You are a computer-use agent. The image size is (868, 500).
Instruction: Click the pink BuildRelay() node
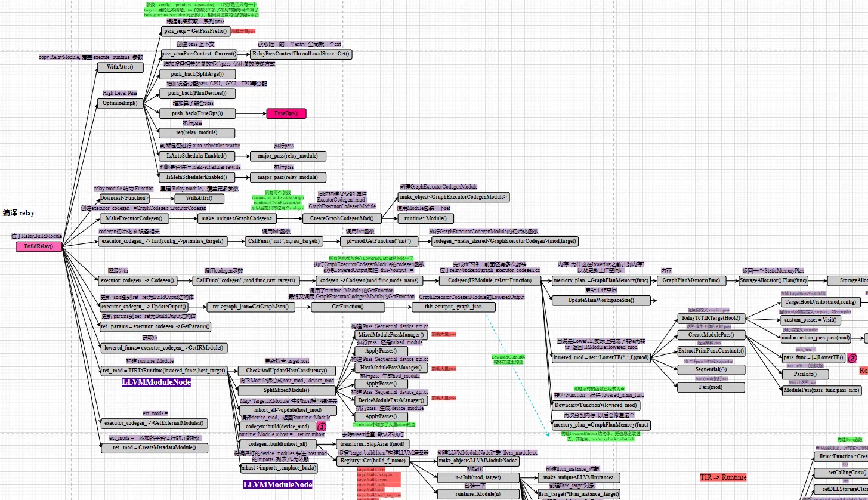click(x=39, y=246)
